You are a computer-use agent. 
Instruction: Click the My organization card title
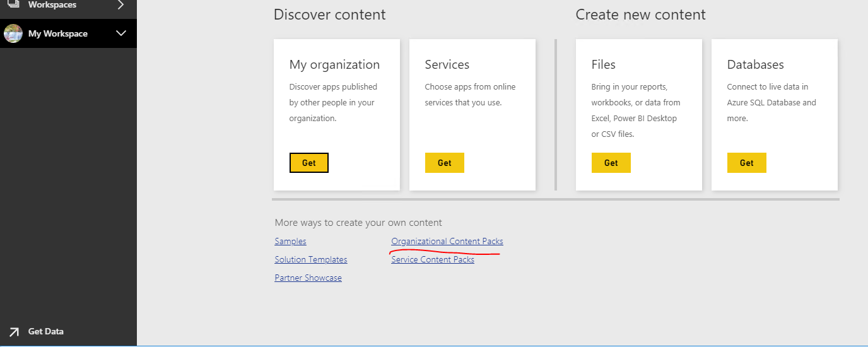(335, 65)
